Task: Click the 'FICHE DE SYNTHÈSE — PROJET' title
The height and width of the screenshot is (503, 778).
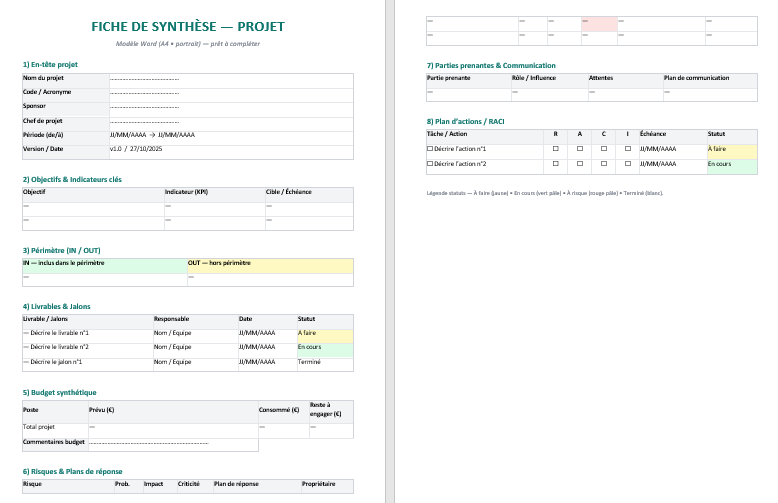Action: [x=187, y=27]
